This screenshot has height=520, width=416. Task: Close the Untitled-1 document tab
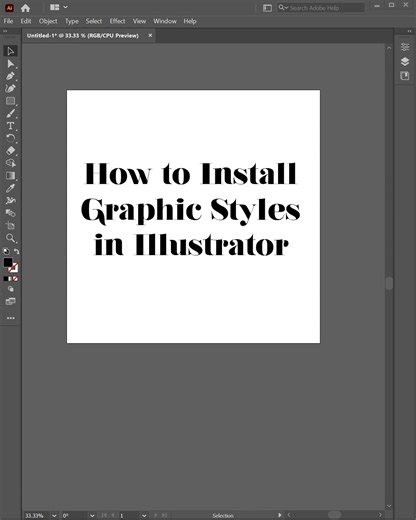[150, 35]
